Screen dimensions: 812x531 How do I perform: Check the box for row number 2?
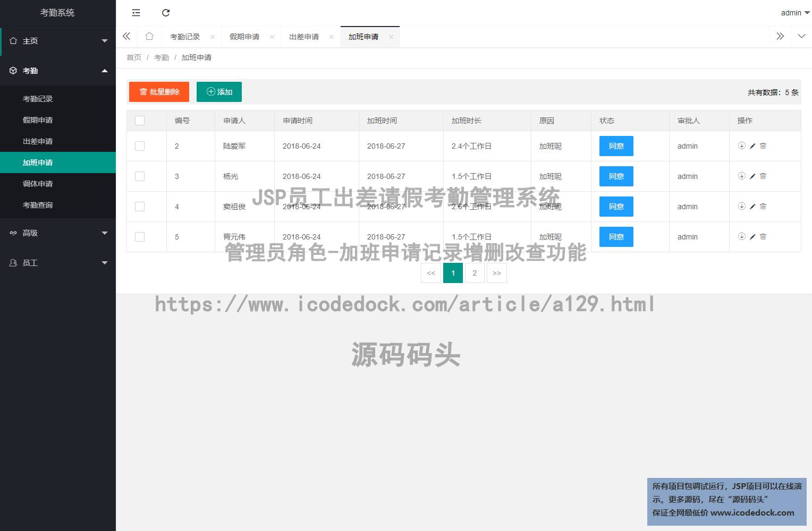140,146
